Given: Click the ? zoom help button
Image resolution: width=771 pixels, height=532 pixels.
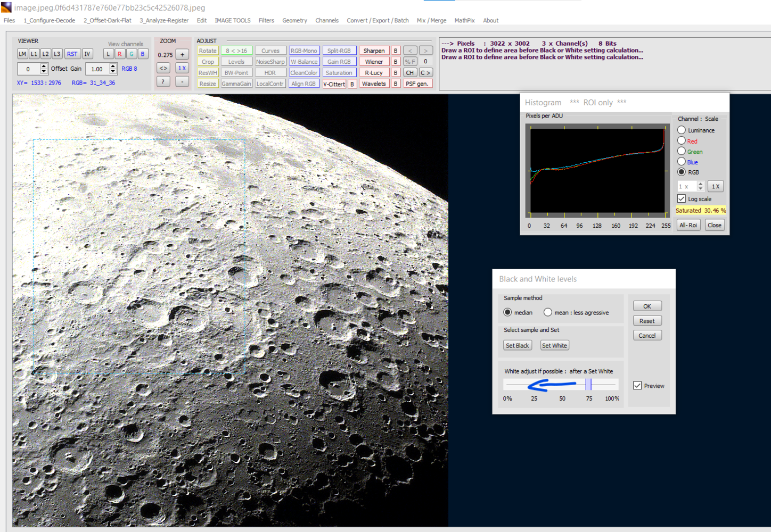Looking at the screenshot, I should coord(163,81).
